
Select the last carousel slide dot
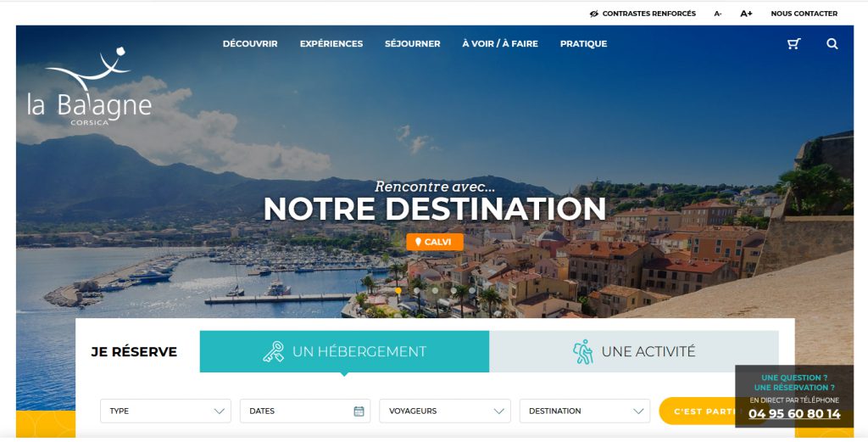point(471,290)
